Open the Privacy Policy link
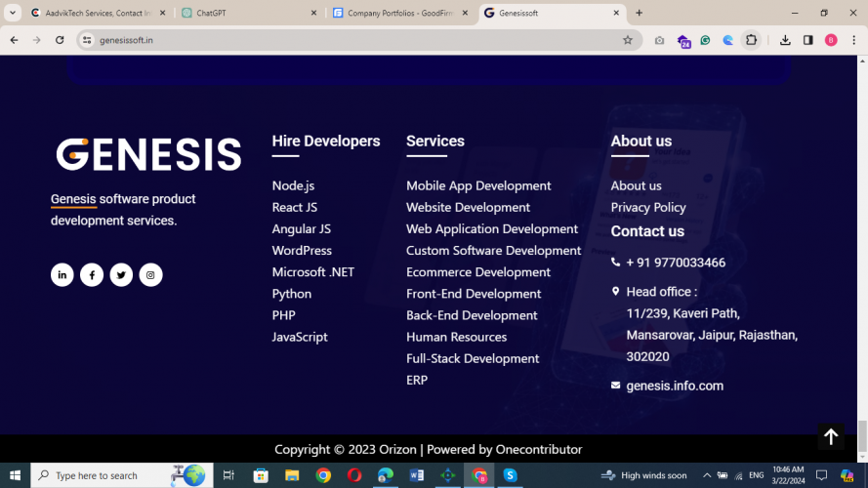The image size is (868, 488). (648, 208)
